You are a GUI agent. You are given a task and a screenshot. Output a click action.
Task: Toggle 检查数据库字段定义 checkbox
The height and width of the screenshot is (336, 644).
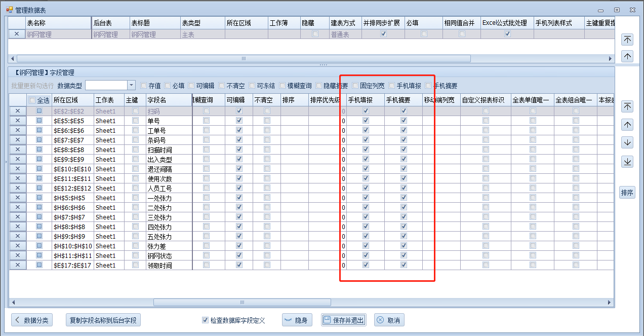(x=205, y=320)
